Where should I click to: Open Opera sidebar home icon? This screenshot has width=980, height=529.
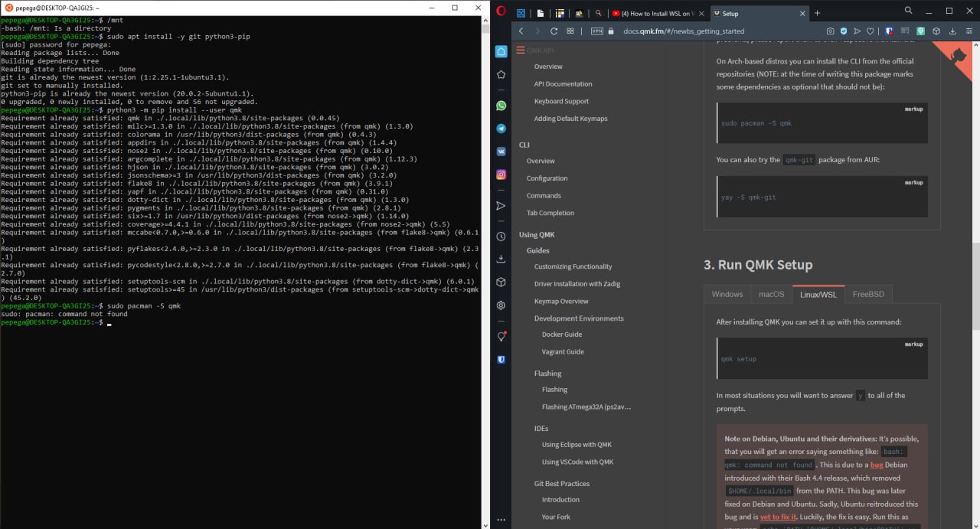(x=501, y=51)
